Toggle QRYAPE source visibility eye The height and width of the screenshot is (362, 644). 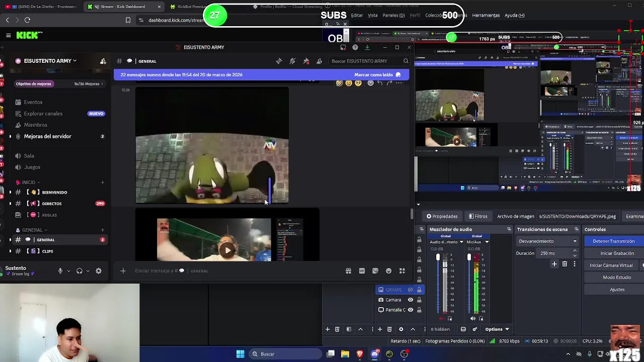pos(411,290)
